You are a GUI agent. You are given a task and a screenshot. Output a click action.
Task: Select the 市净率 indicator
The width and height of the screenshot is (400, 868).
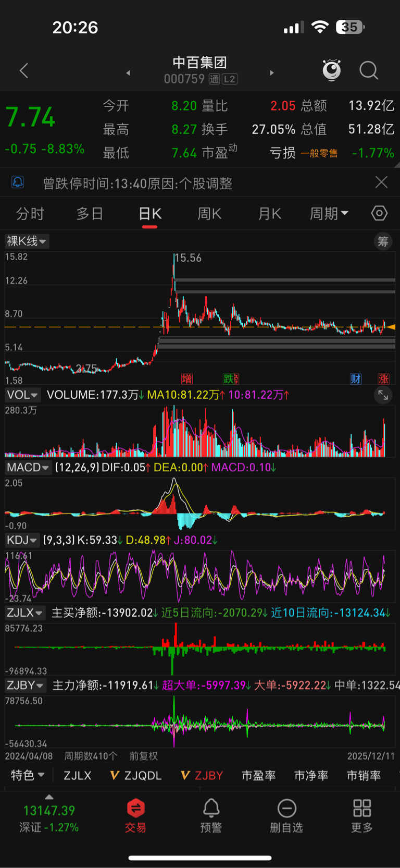311,776
